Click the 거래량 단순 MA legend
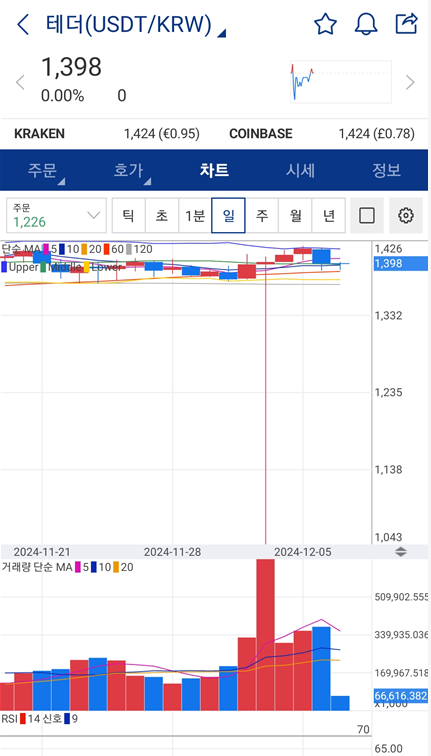Image resolution: width=431 pixels, height=756 pixels. pyautogui.click(x=67, y=567)
